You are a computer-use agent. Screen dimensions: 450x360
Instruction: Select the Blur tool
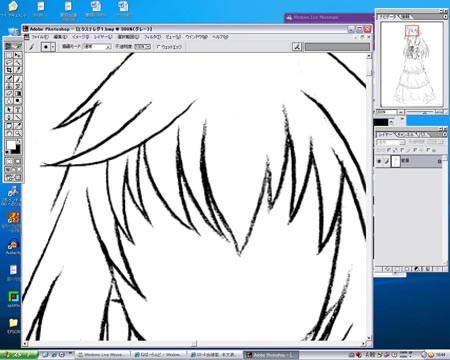coord(9,101)
